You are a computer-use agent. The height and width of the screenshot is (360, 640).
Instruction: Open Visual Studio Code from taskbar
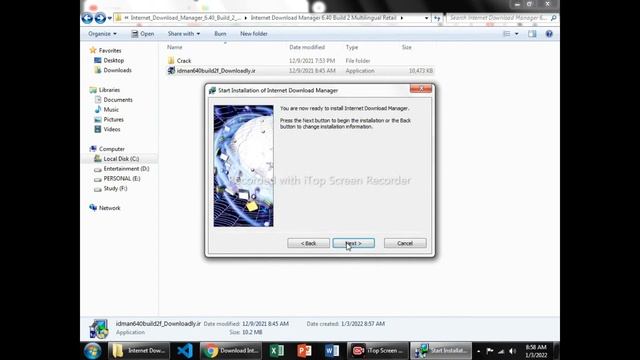tap(185, 351)
